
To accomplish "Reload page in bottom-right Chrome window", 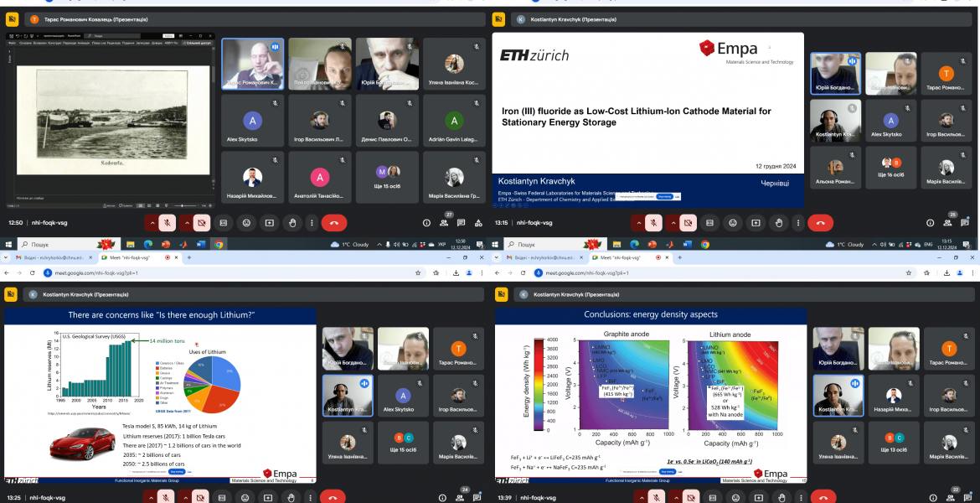I will (x=524, y=272).
